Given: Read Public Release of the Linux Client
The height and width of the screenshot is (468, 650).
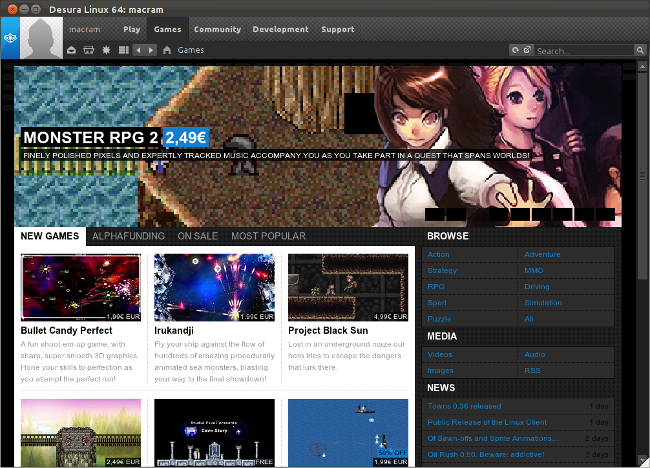Looking at the screenshot, I should click(487, 422).
